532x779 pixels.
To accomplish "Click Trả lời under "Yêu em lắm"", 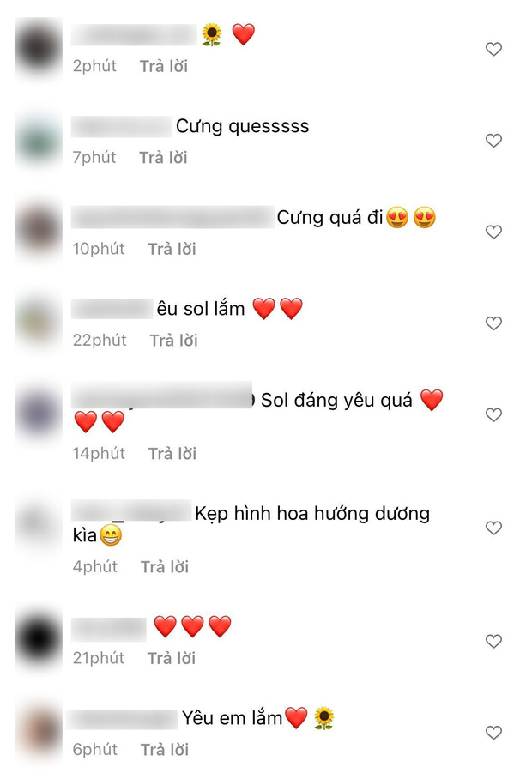I will [165, 750].
